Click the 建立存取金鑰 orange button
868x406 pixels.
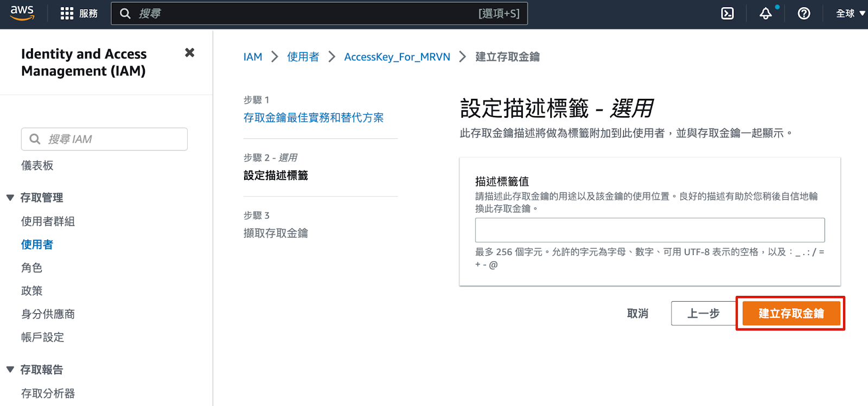[x=790, y=314]
